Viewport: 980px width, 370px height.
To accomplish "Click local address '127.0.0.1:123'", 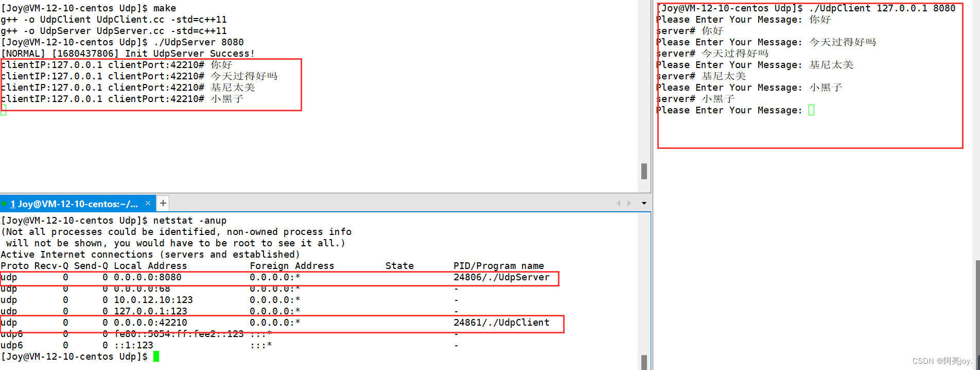I will pyautogui.click(x=150, y=311).
